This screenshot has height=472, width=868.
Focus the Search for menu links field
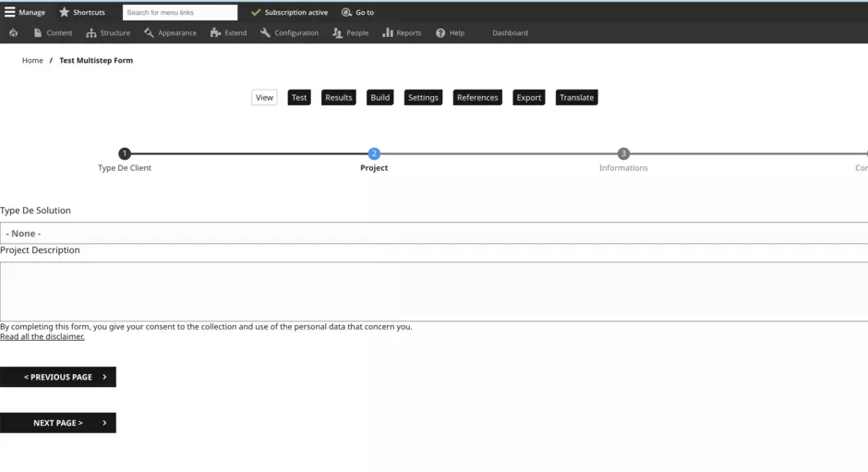point(180,12)
